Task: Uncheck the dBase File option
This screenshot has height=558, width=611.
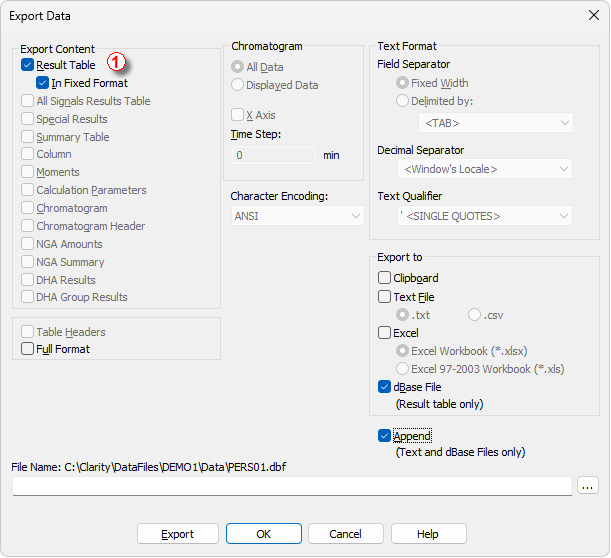Action: point(384,387)
